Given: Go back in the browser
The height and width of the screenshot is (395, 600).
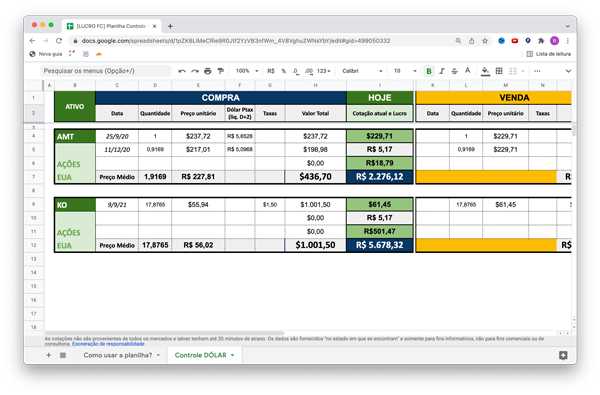Looking at the screenshot, I should 33,41.
